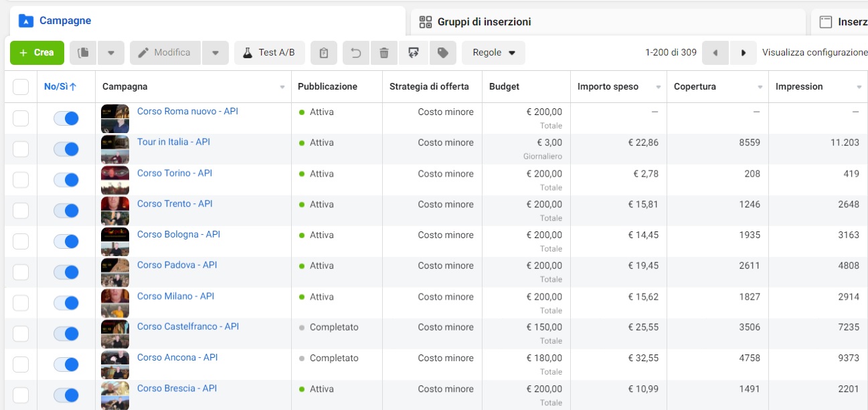Viewport: 868px width, 410px height.
Task: Open the Regole dropdown menu
Action: 493,53
